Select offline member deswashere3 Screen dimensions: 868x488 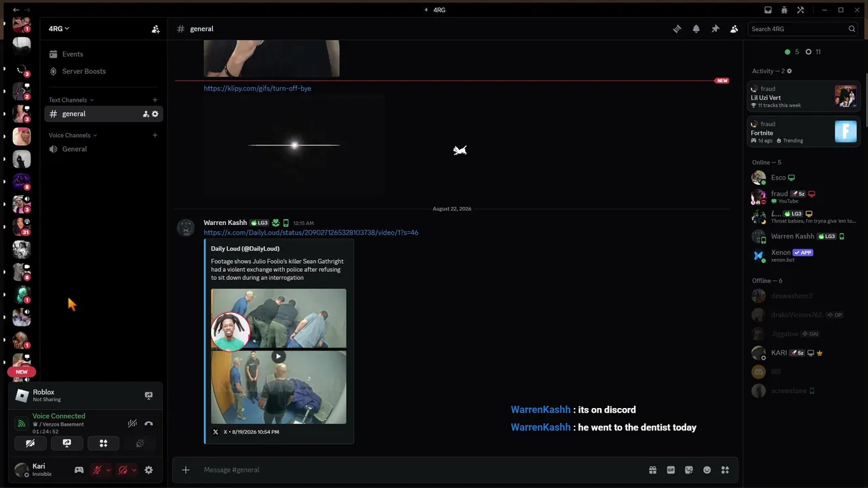tap(804, 296)
